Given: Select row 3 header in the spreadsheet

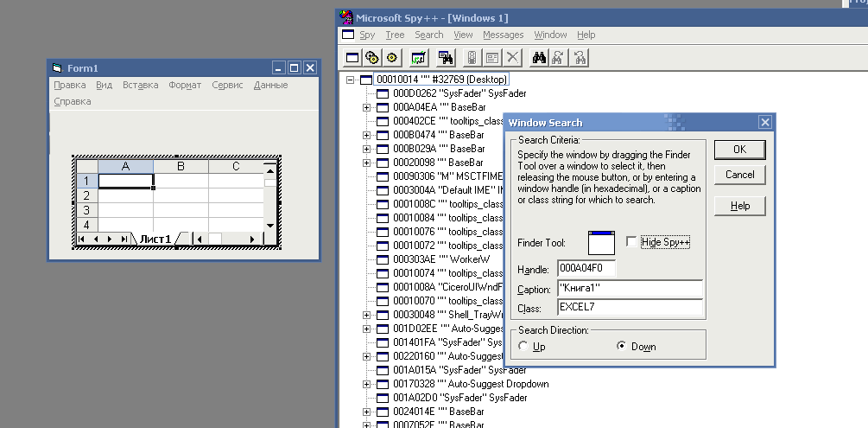Looking at the screenshot, I should [x=86, y=210].
